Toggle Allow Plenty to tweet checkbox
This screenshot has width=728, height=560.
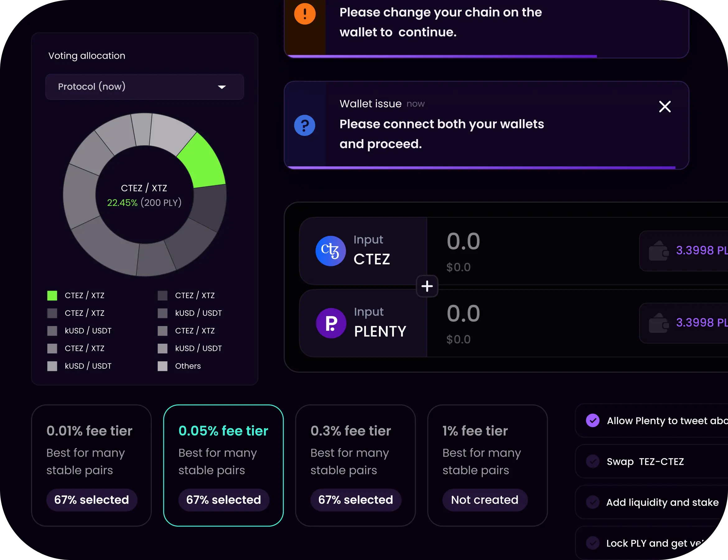pyautogui.click(x=593, y=421)
